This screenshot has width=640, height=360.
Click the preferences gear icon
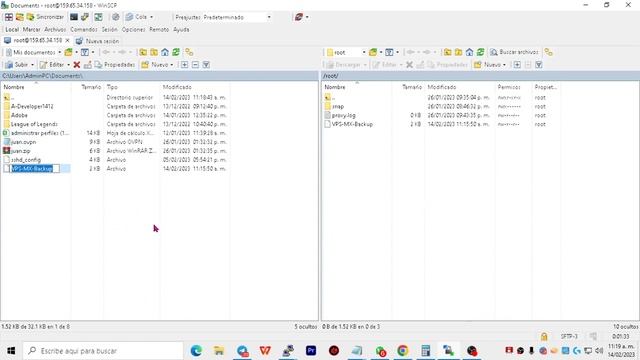click(x=116, y=17)
